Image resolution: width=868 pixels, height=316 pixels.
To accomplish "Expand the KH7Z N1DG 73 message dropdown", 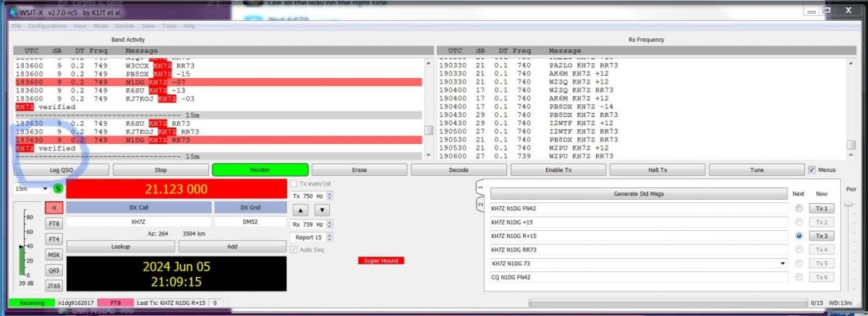I will pos(782,263).
